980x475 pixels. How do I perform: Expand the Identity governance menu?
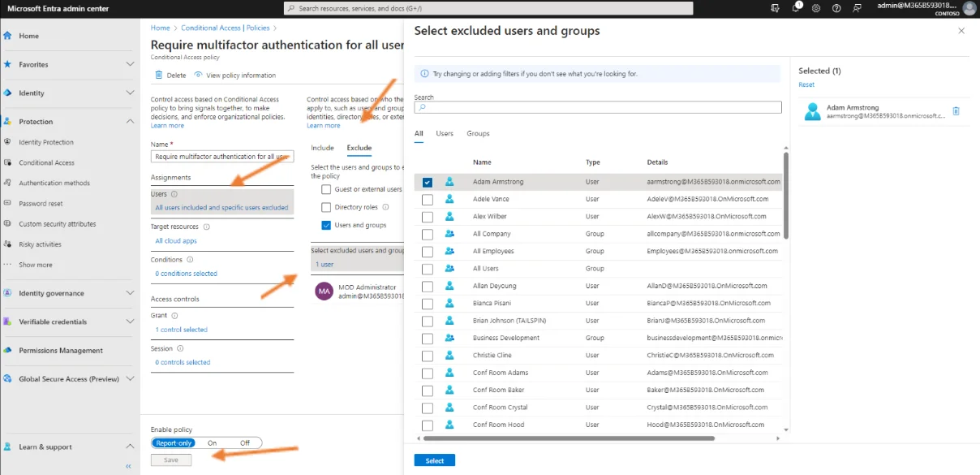pyautogui.click(x=130, y=293)
